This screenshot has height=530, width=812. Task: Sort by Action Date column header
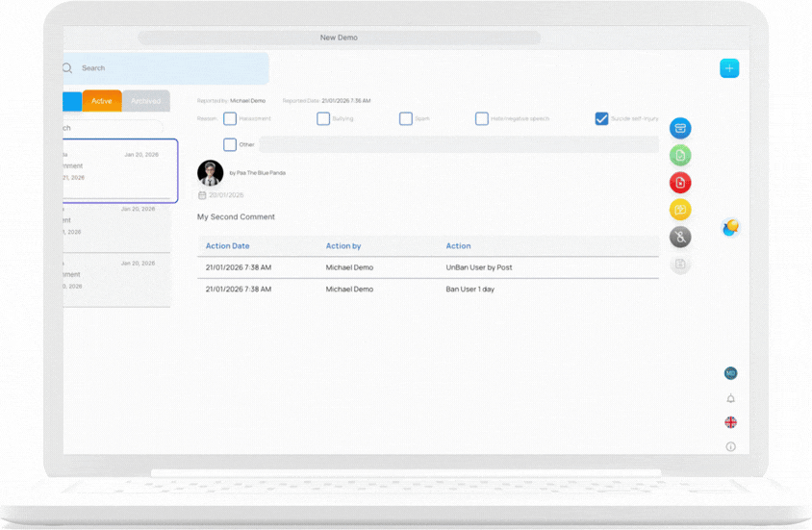[x=227, y=246]
